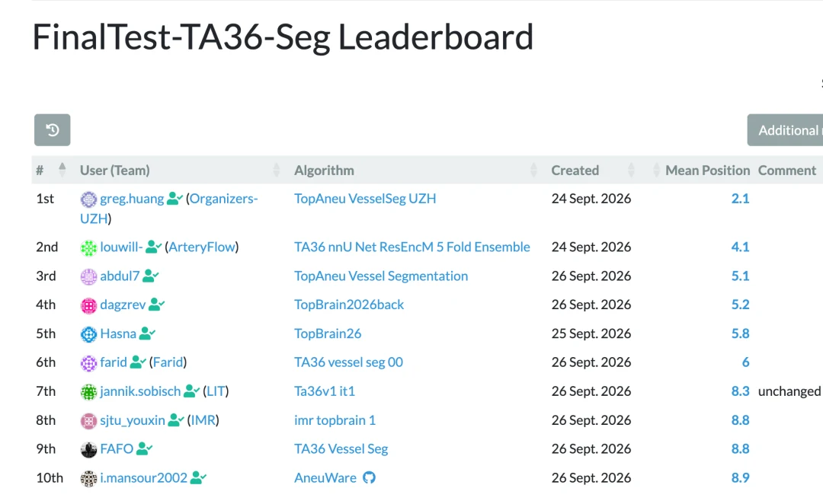
Task: Open Ta36v1 it1 algorithm link
Action: 325,391
